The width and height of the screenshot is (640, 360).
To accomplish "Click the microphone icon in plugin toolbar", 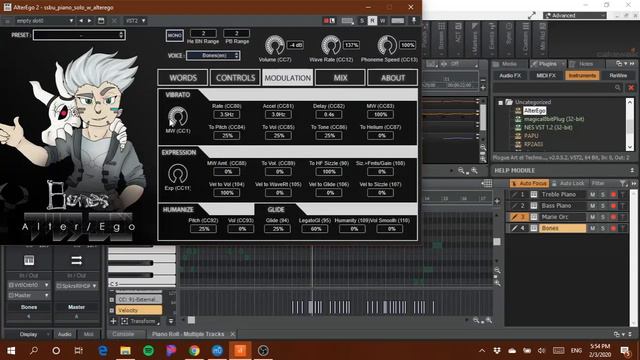I will coord(414,20).
